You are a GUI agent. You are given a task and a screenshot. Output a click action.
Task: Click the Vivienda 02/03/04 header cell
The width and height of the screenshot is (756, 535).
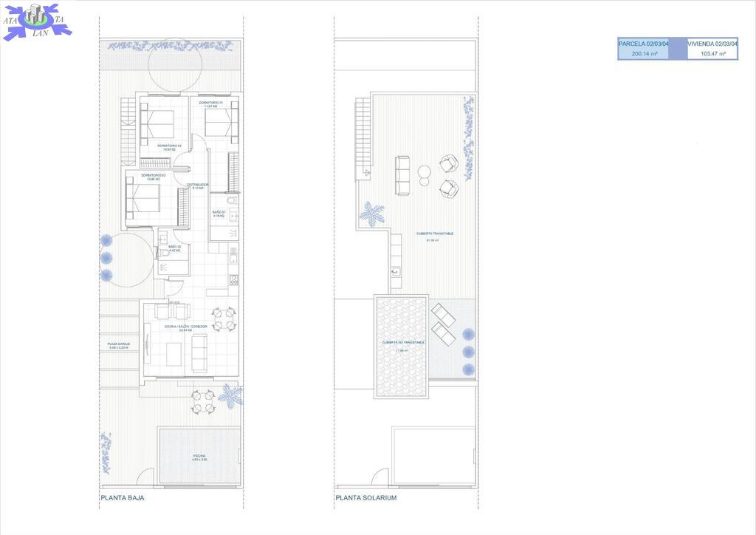click(x=712, y=44)
